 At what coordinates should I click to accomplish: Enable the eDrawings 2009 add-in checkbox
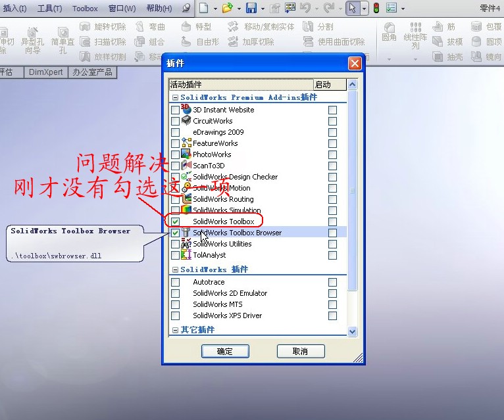(x=175, y=132)
